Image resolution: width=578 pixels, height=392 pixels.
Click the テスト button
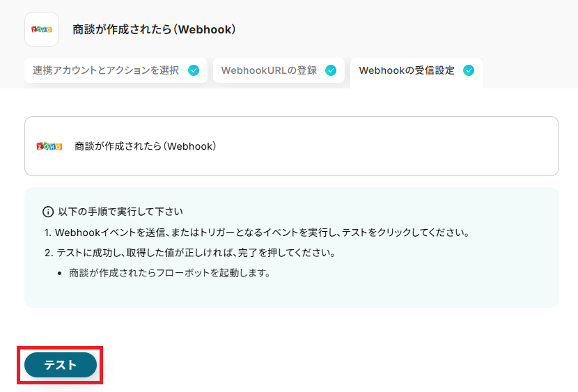pyautogui.click(x=61, y=365)
